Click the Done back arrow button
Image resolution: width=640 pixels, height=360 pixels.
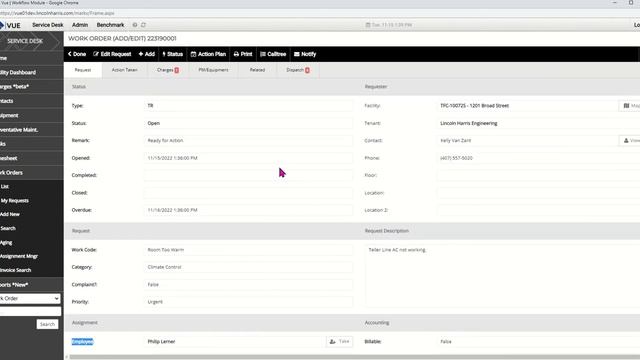coord(77,54)
